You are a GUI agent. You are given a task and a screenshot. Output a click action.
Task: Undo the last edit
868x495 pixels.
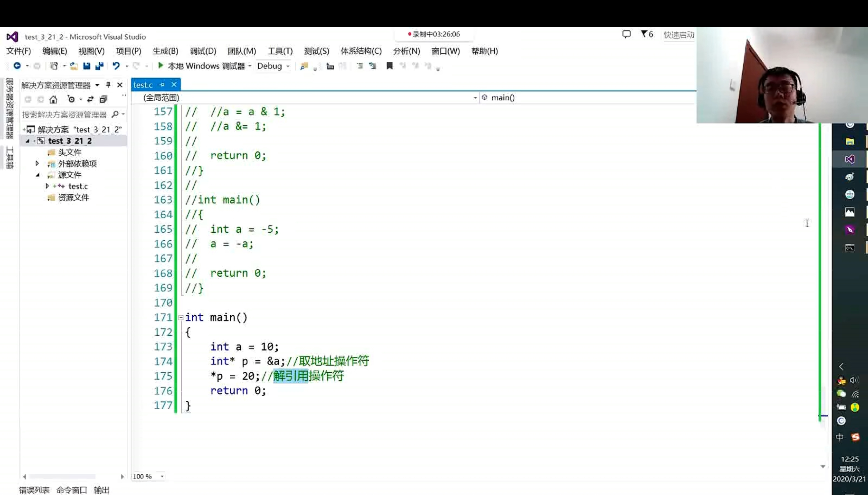pyautogui.click(x=116, y=66)
